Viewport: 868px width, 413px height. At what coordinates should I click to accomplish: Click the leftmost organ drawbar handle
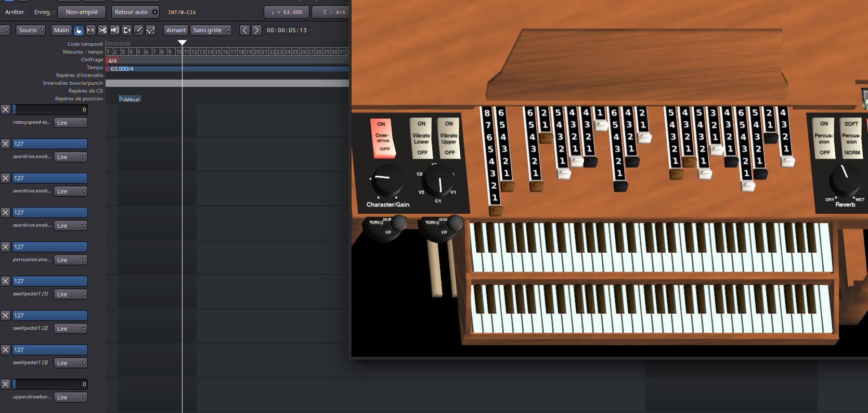(496, 211)
